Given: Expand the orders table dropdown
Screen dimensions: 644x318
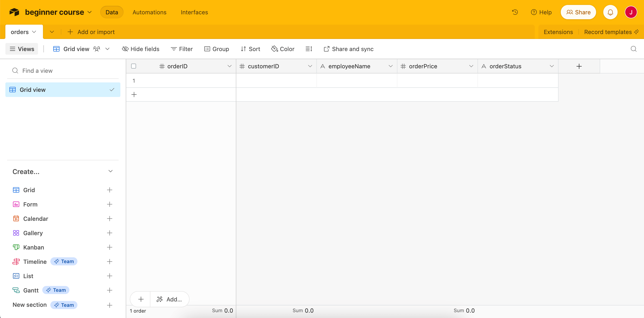Looking at the screenshot, I should (34, 32).
